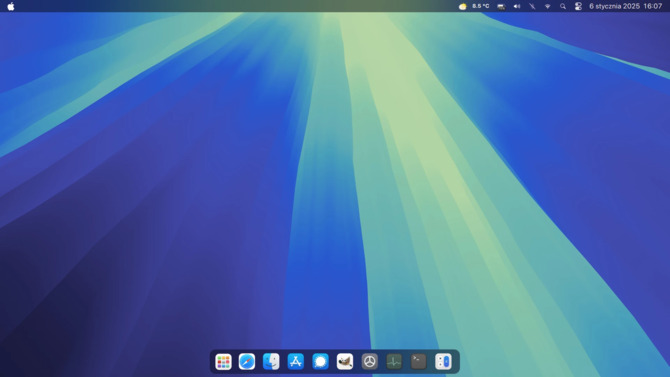Viewport: 670px width, 377px height.
Task: Open the volume control in menu bar
Action: pos(517,6)
